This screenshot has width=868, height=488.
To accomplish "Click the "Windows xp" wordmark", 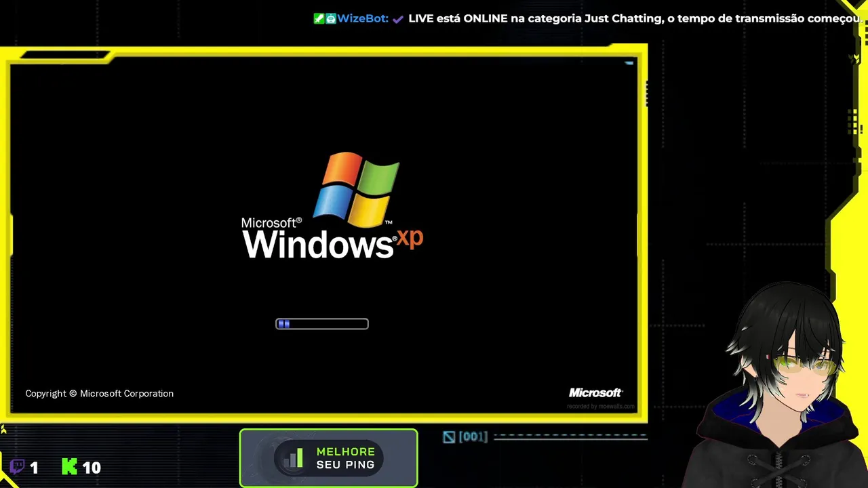I will point(332,242).
